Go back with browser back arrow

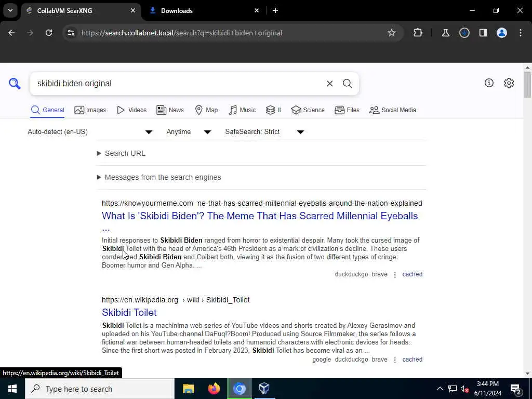tap(11, 33)
